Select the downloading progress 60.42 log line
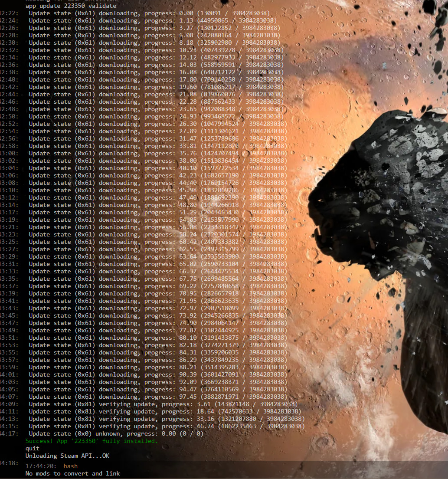This screenshot has height=479, width=448. [157, 242]
